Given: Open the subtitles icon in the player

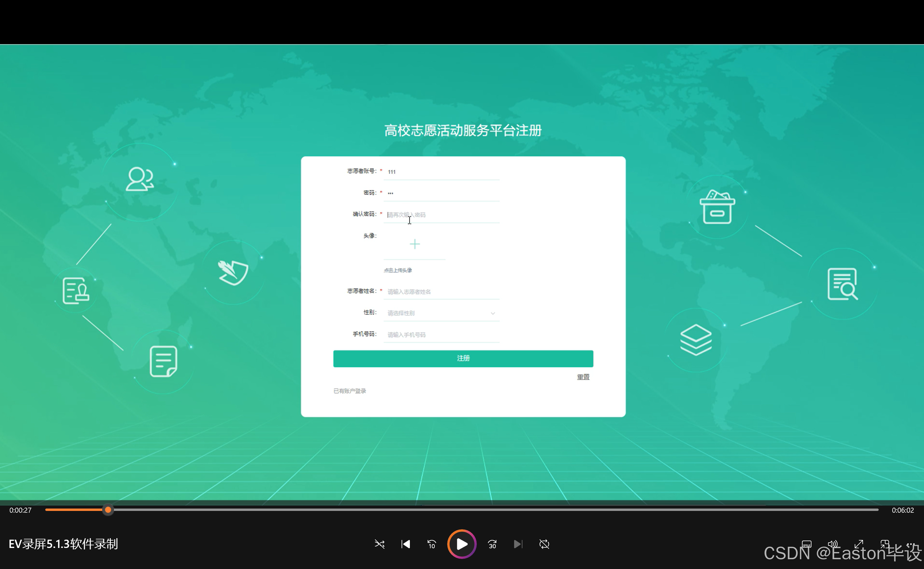Looking at the screenshot, I should pos(807,544).
